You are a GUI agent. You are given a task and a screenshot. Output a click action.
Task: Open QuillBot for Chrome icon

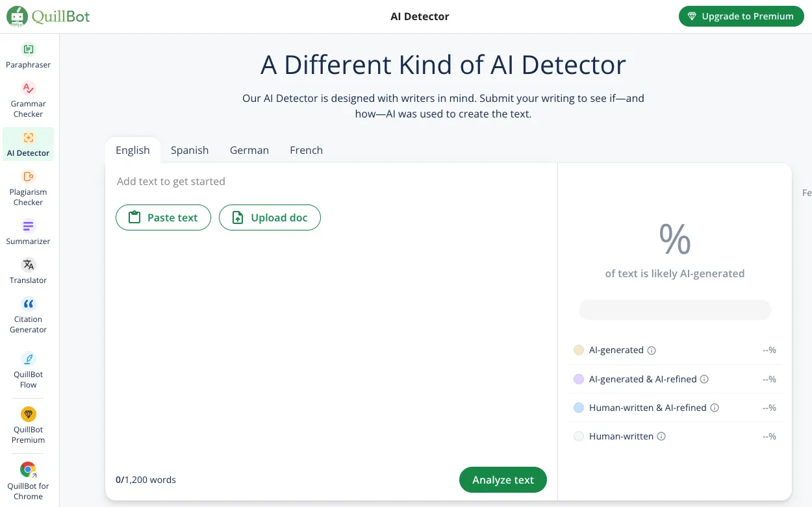[x=28, y=469]
